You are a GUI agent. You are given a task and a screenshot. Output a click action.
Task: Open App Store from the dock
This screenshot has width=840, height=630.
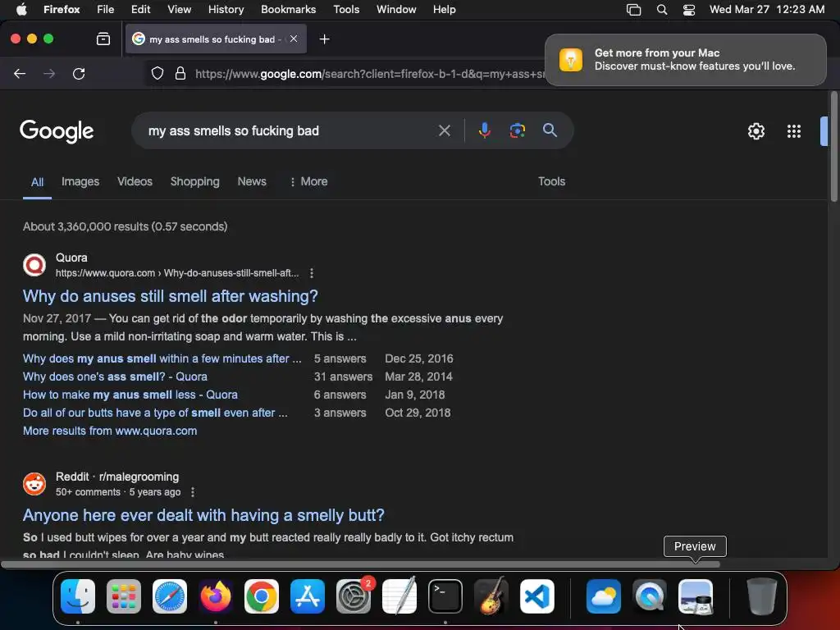pyautogui.click(x=308, y=596)
